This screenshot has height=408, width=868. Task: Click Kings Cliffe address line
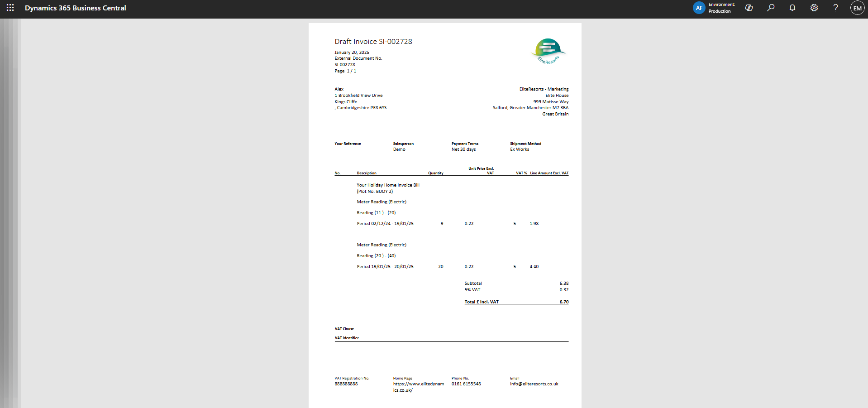(346, 102)
